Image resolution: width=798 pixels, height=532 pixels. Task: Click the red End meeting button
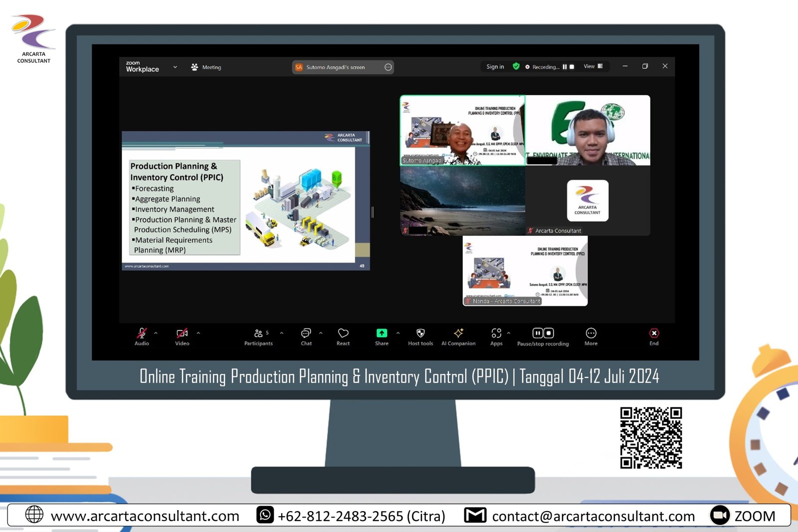pos(654,334)
